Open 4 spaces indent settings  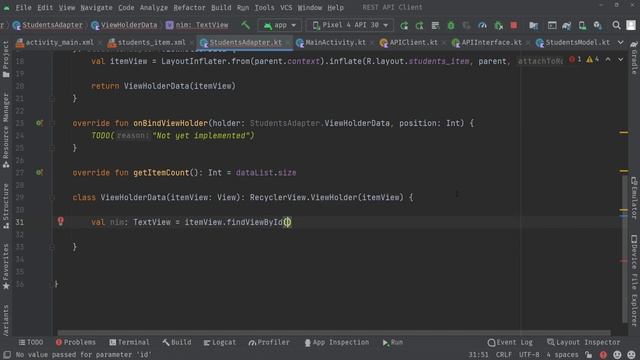(x=562, y=355)
